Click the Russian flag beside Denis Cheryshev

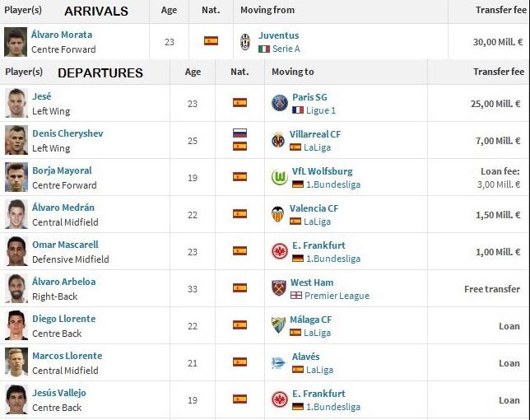(x=239, y=133)
